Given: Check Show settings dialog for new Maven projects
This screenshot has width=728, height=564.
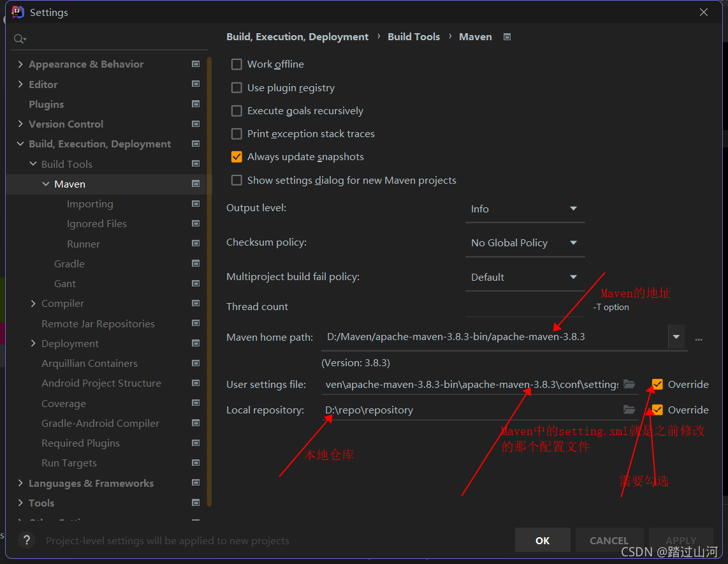Looking at the screenshot, I should click(237, 180).
